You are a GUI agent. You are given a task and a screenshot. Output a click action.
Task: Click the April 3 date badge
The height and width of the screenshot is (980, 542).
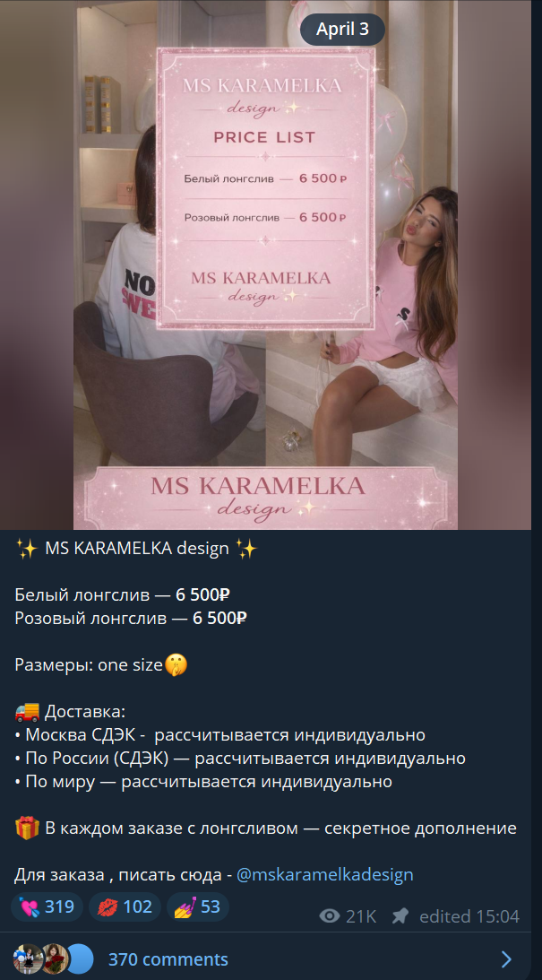(x=342, y=30)
